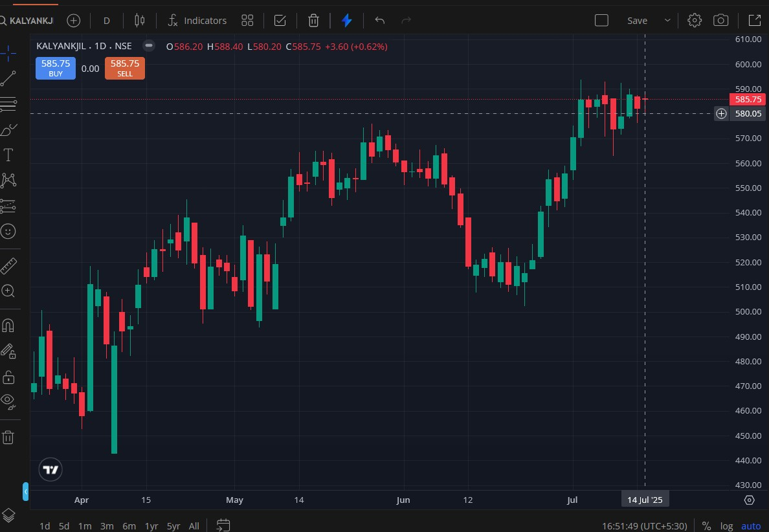This screenshot has height=532, width=769.
Task: Toggle percent scale on price axis
Action: coord(706,526)
